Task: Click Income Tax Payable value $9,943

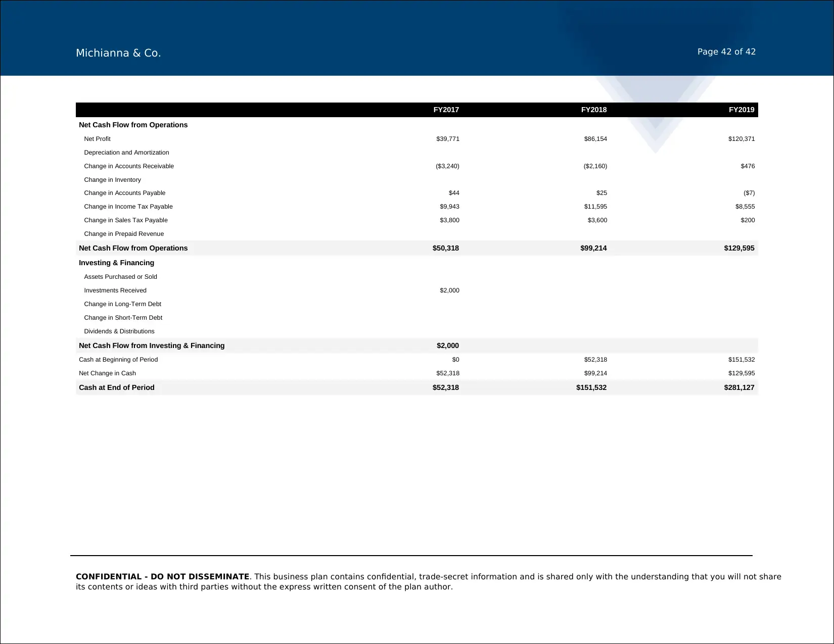Action: pyautogui.click(x=449, y=207)
